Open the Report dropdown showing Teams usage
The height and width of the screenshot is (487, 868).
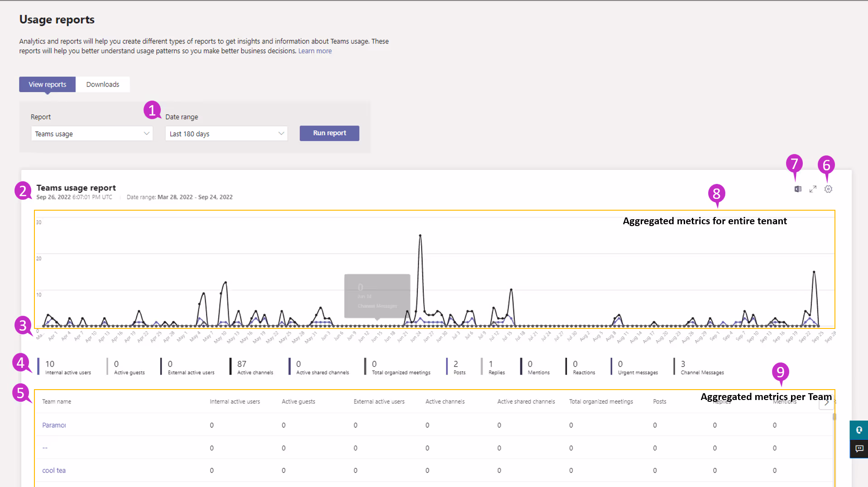(92, 134)
